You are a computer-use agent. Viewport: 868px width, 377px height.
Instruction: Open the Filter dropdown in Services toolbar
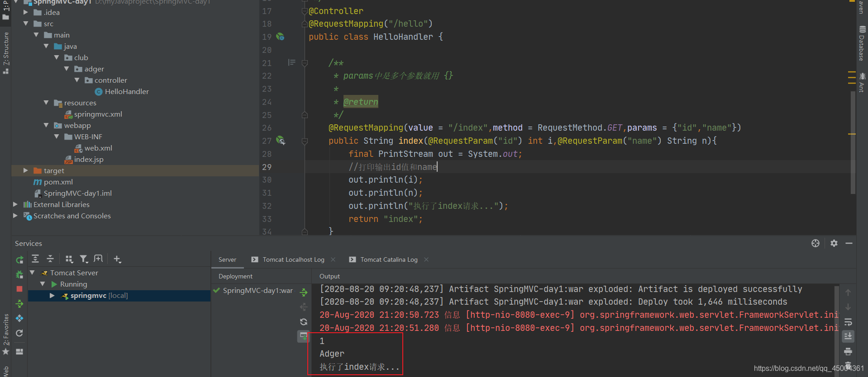[x=84, y=259]
